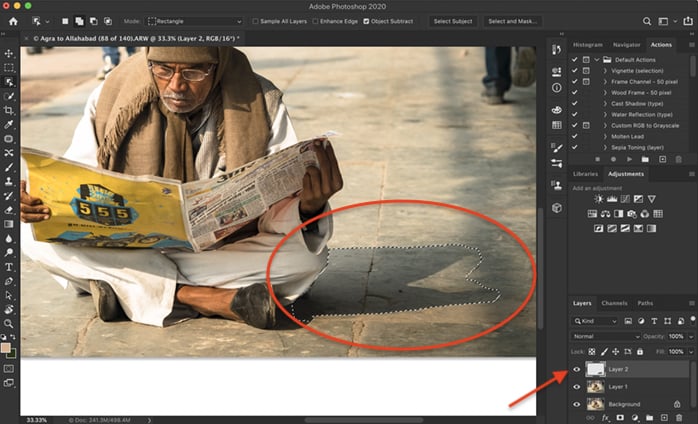The height and width of the screenshot is (424, 698).
Task: Expand the Sepia Toning (layer) action
Action: pos(605,147)
